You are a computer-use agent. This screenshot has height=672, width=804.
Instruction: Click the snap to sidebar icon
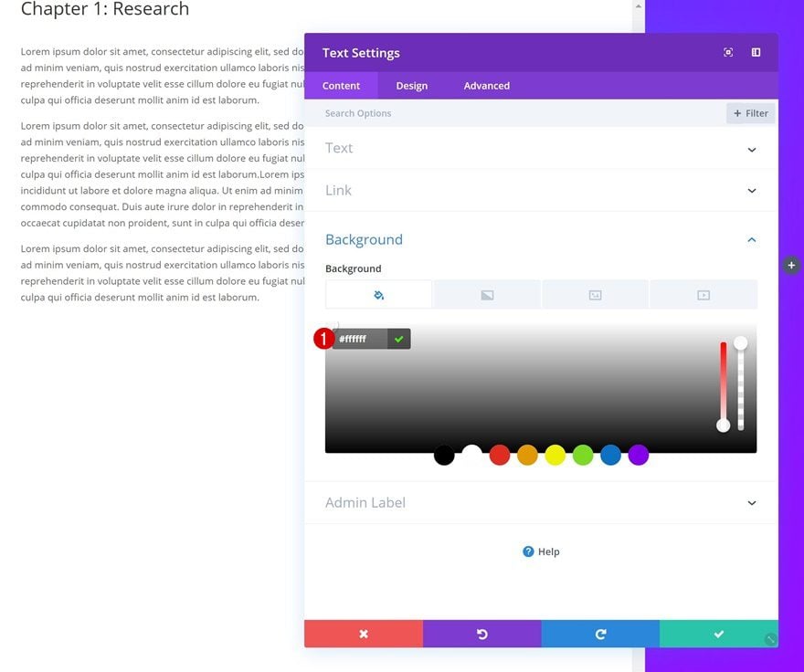(756, 52)
